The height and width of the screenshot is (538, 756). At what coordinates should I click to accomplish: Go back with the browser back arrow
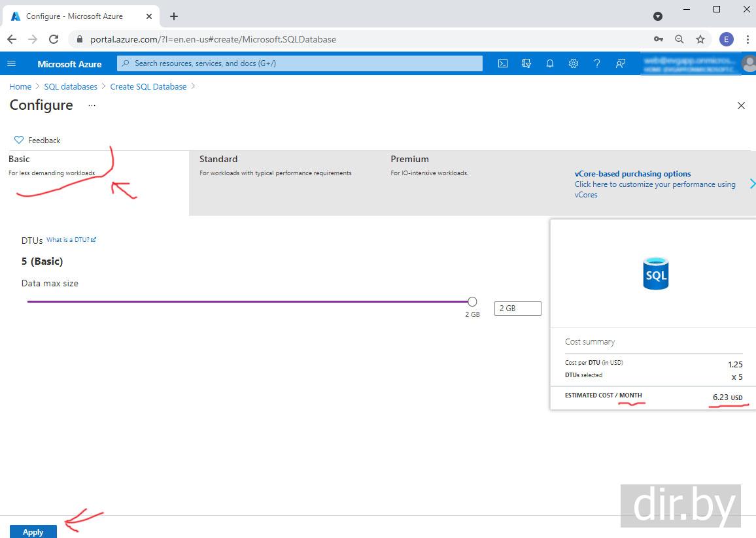point(12,39)
